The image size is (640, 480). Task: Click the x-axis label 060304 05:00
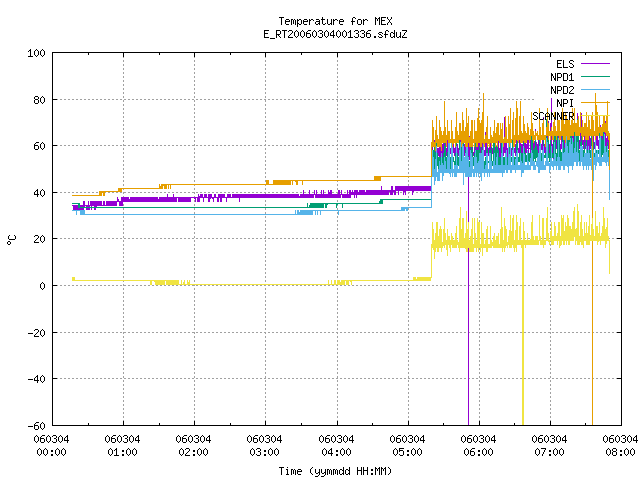407,446
